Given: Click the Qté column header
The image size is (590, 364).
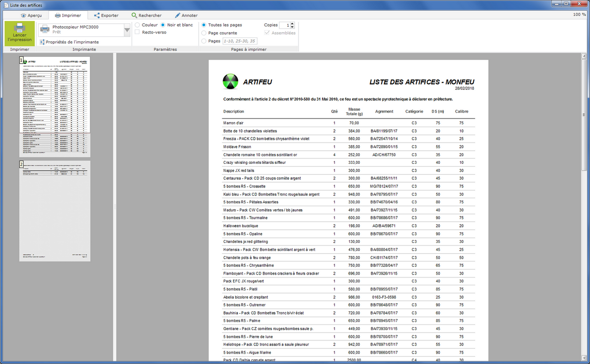Looking at the screenshot, I should 334,111.
